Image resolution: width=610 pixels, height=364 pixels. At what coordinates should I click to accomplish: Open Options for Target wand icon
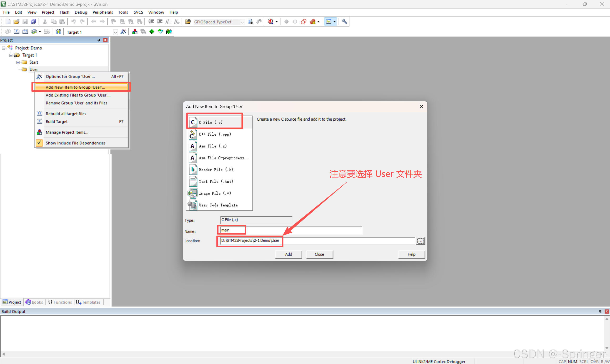point(123,32)
